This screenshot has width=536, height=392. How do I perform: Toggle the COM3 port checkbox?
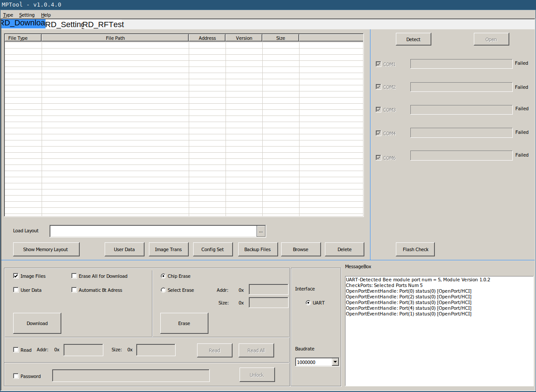(x=378, y=109)
